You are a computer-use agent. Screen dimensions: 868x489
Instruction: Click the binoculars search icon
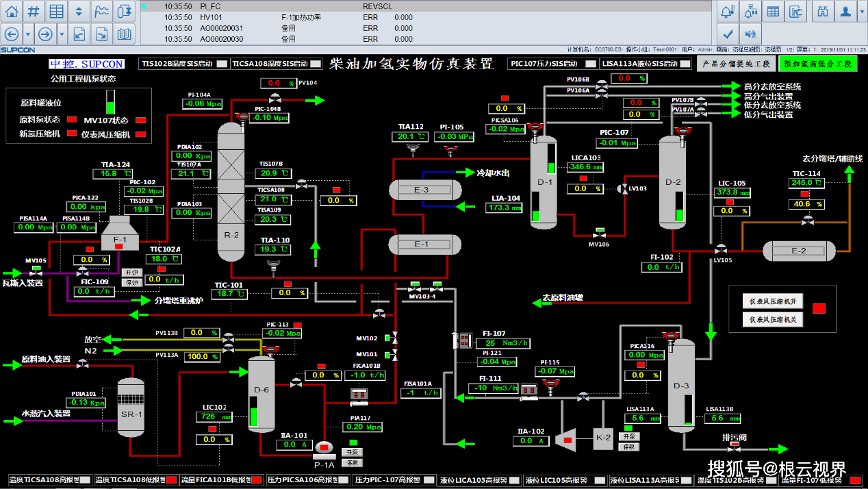click(x=823, y=11)
